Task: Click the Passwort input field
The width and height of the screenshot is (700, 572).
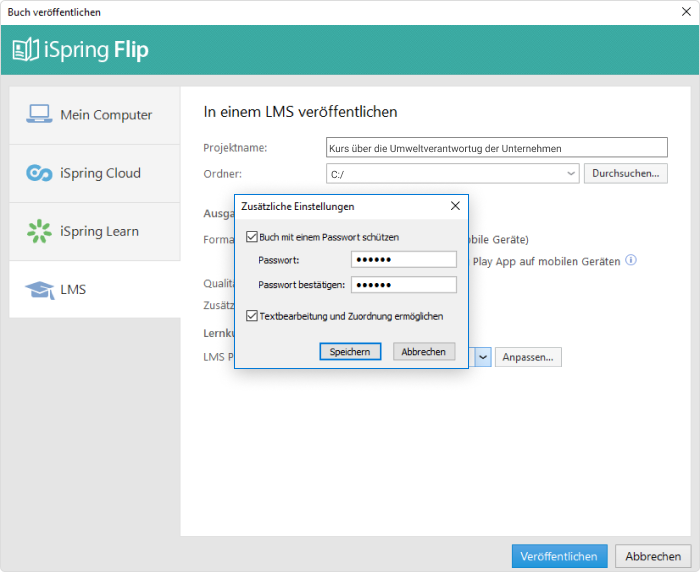Action: coord(404,259)
